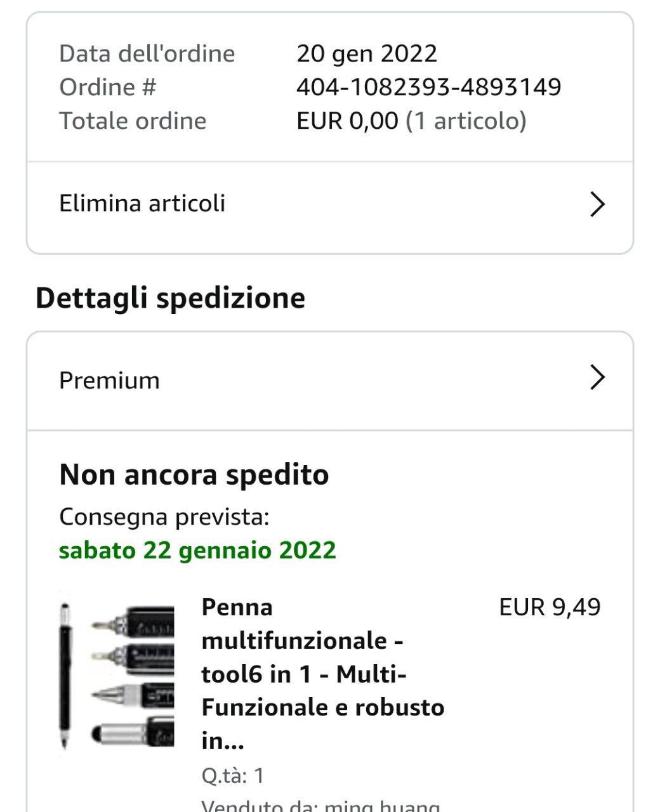Tap the (1 articolo) item count
660x812 pixels.
466,121
